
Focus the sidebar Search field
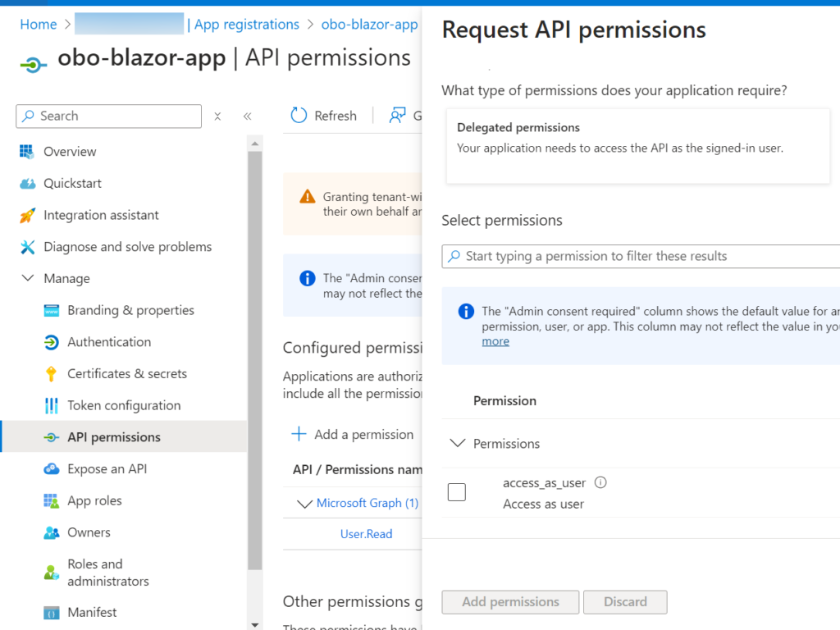pyautogui.click(x=109, y=116)
